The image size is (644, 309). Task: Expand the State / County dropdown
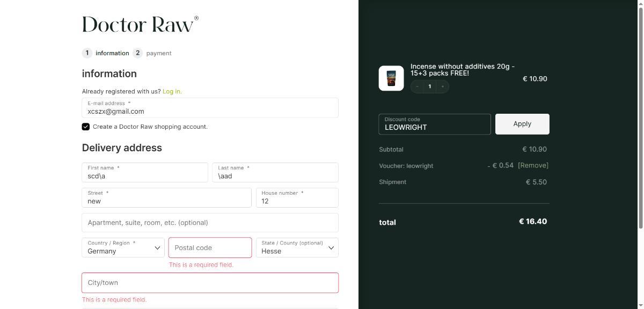[297, 247]
